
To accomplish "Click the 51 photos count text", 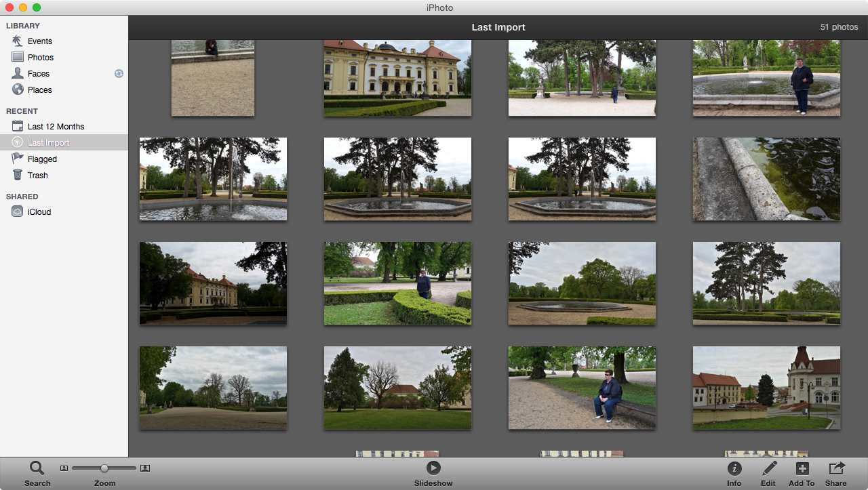I will click(839, 28).
